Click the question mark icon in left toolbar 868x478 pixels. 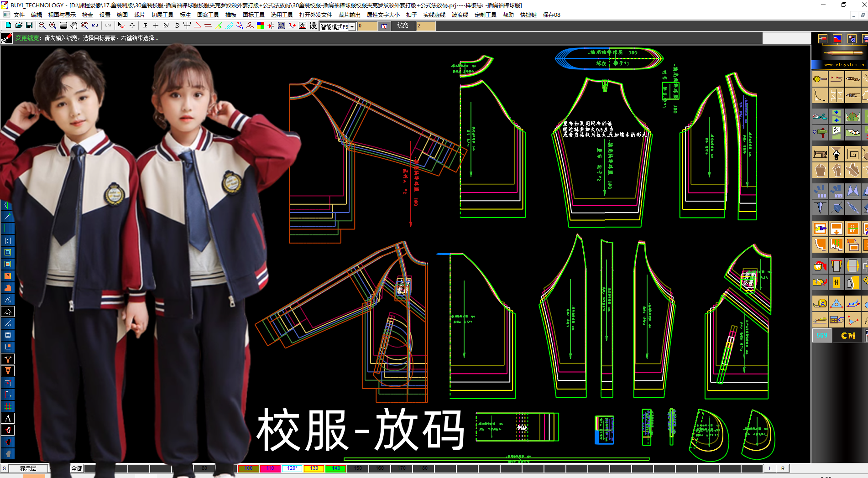[8, 276]
